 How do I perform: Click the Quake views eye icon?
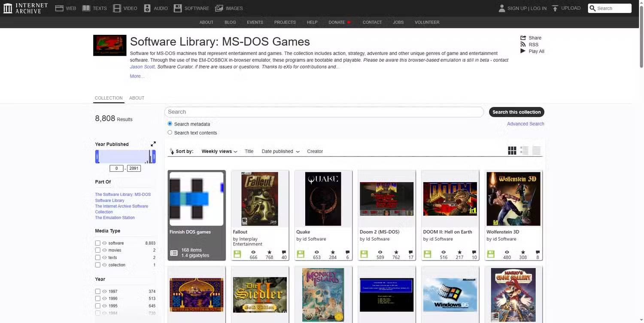click(x=317, y=252)
